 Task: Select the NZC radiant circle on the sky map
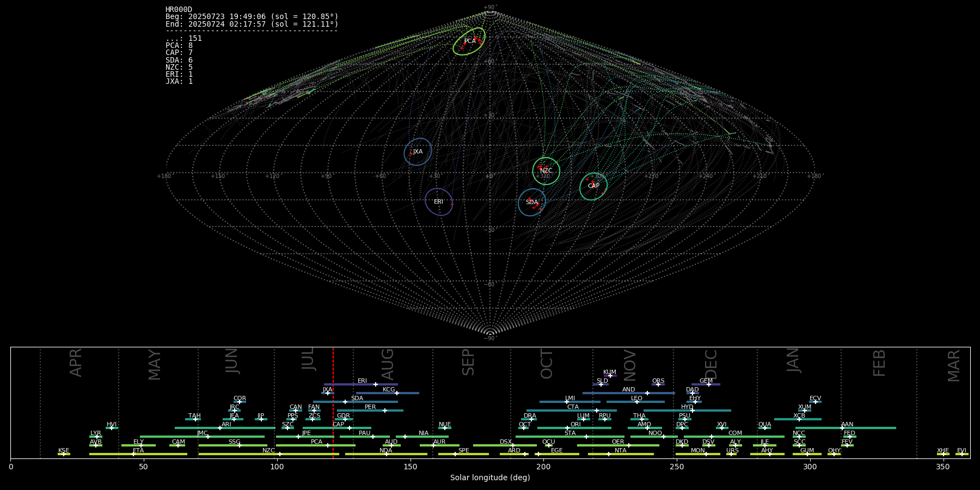click(x=546, y=171)
